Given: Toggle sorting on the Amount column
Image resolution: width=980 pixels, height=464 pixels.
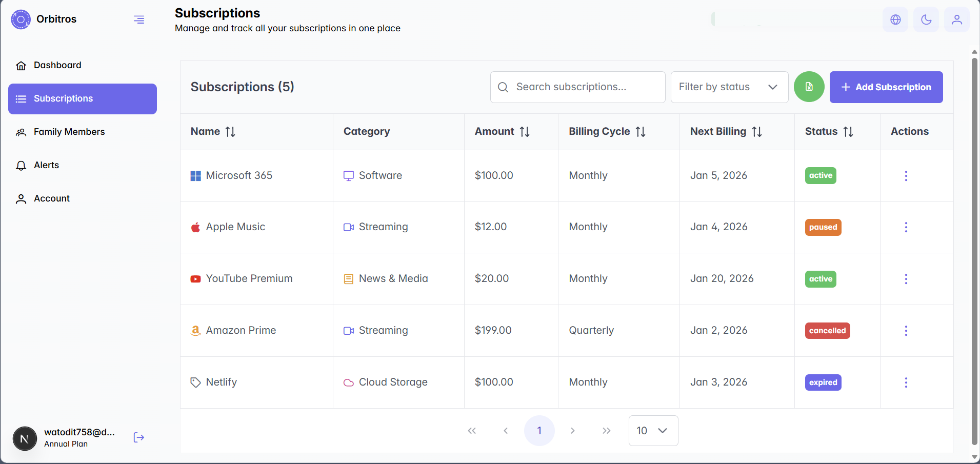Looking at the screenshot, I should tap(525, 131).
